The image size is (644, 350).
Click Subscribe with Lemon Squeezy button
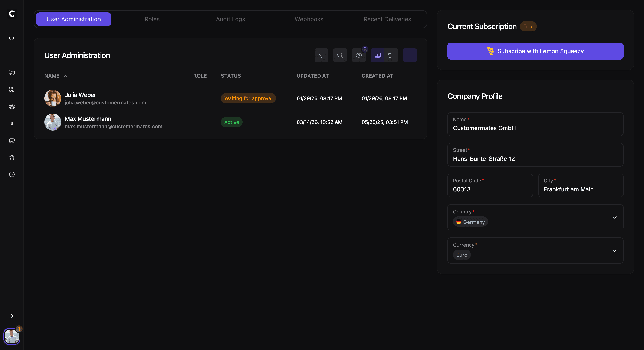point(535,51)
